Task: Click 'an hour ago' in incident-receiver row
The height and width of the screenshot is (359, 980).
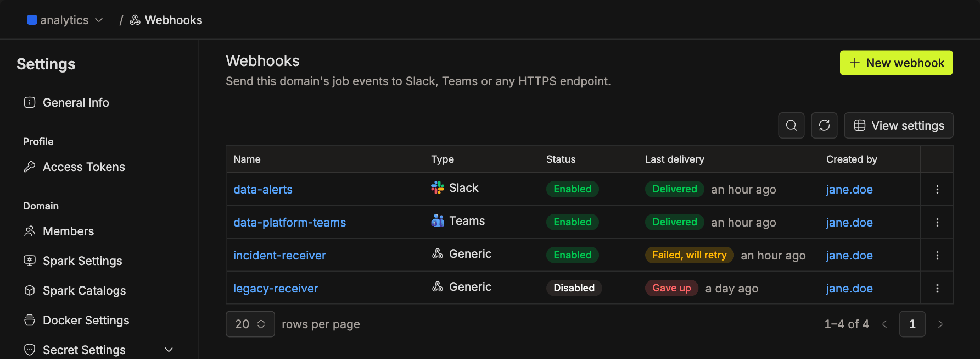Action: pos(773,256)
